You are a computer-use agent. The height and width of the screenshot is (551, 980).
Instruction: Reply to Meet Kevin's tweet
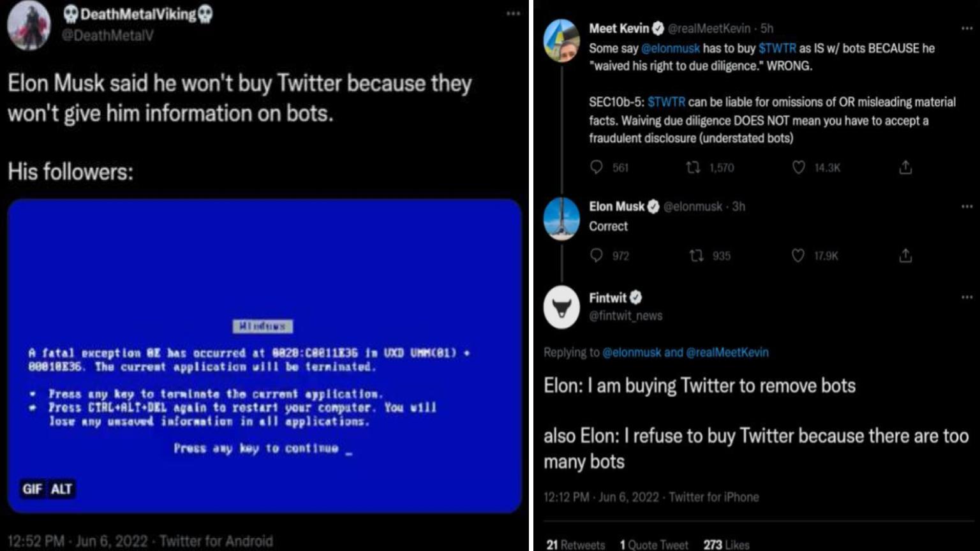click(597, 168)
